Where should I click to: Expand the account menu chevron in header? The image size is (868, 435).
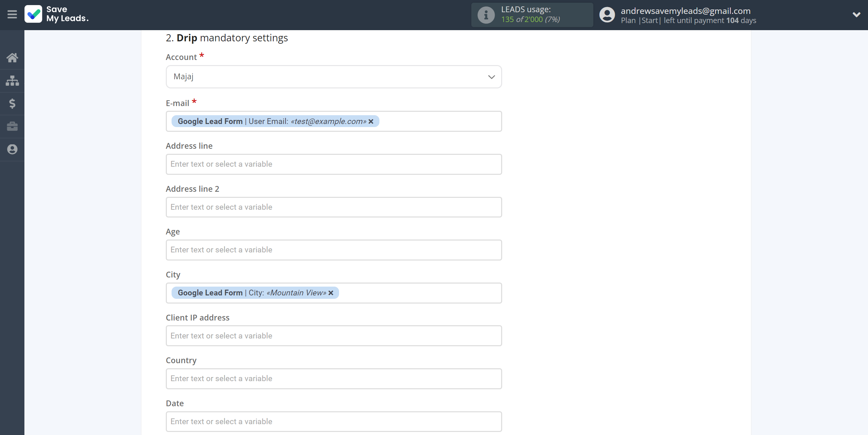[856, 15]
